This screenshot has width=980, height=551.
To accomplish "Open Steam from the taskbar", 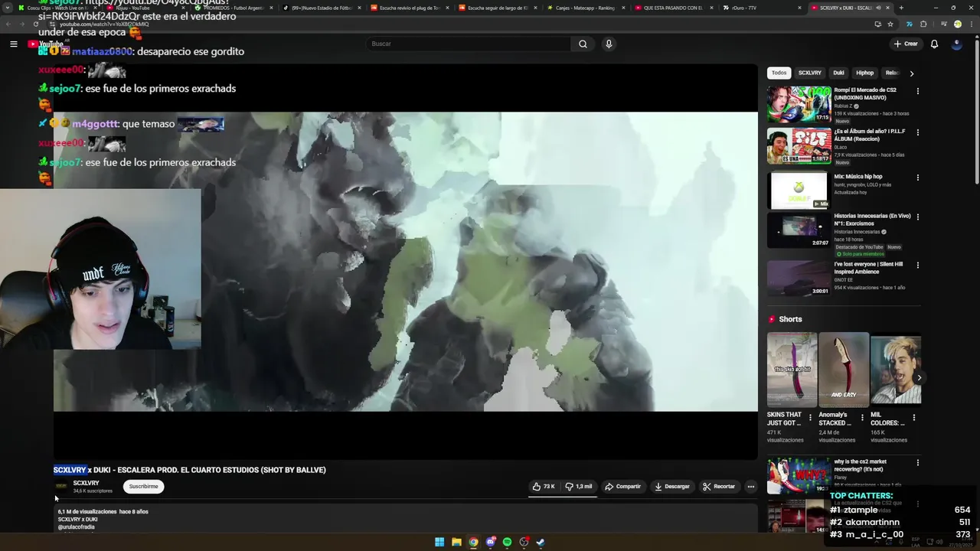I will pos(541,542).
